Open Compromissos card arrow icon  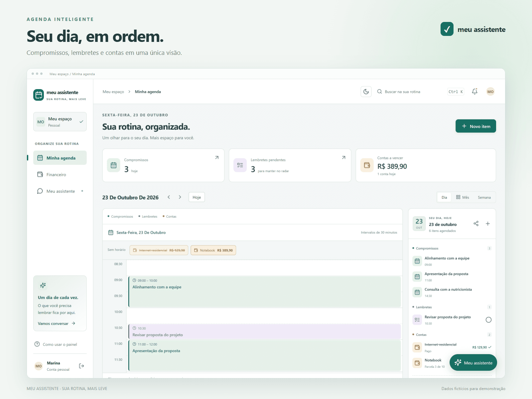click(217, 158)
